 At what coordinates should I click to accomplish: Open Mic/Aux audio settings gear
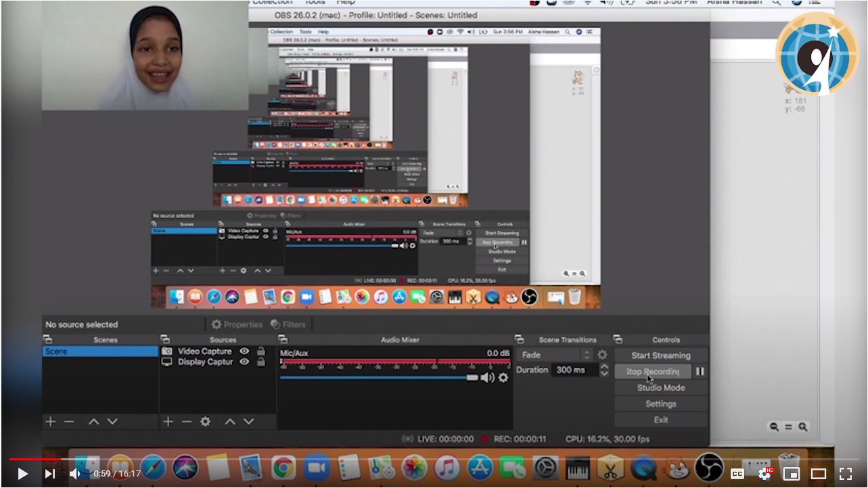[x=503, y=377]
